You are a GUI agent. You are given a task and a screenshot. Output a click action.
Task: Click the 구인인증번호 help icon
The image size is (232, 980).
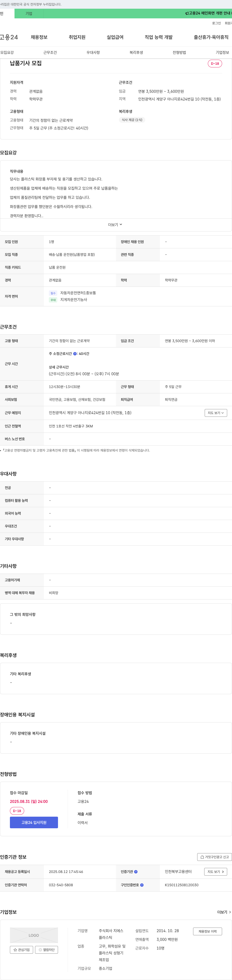(x=142, y=885)
